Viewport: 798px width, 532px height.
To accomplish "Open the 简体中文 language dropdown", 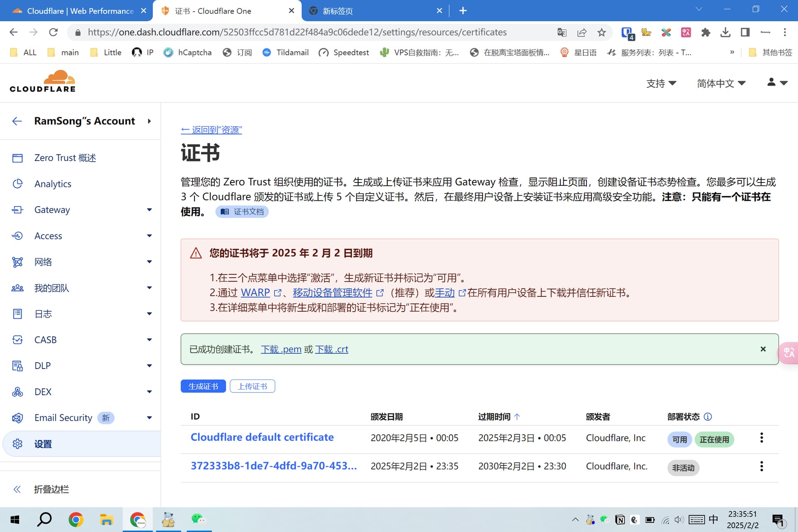I will (721, 84).
